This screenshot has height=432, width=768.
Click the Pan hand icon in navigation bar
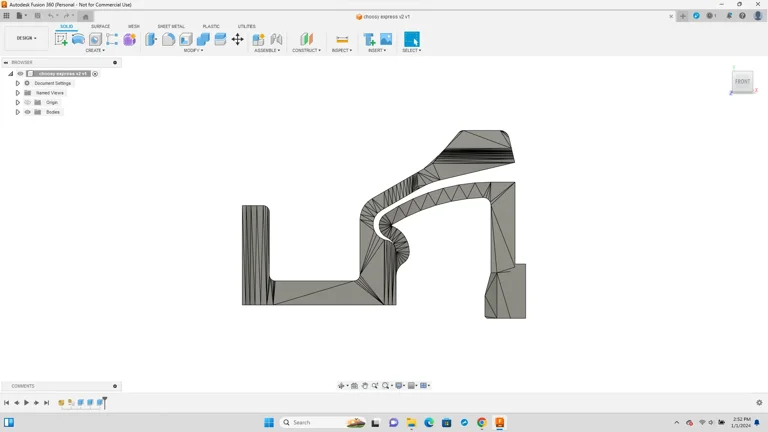click(365, 386)
